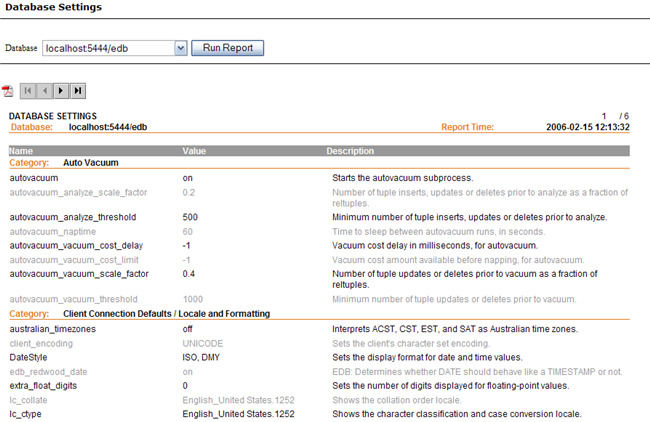Advance to the next report page

pyautogui.click(x=61, y=91)
